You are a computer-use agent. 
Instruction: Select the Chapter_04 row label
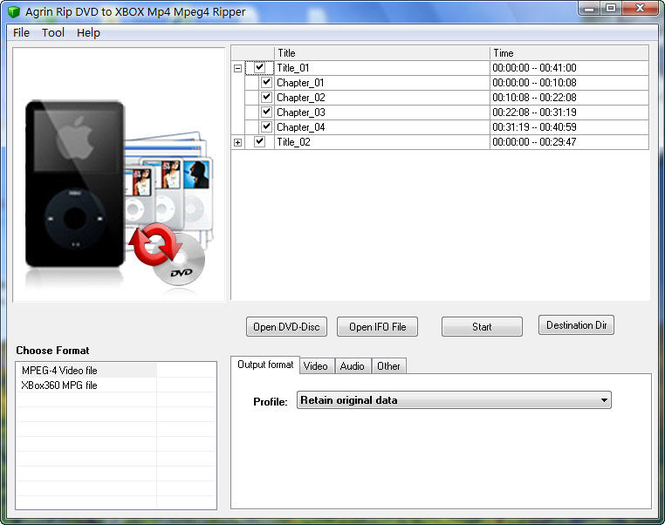coord(301,127)
